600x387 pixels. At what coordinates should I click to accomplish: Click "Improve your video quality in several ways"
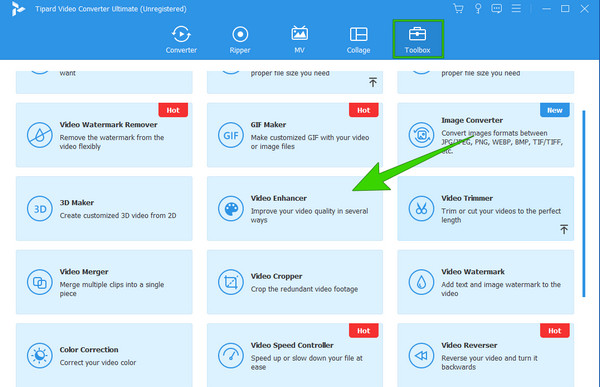[x=309, y=216]
